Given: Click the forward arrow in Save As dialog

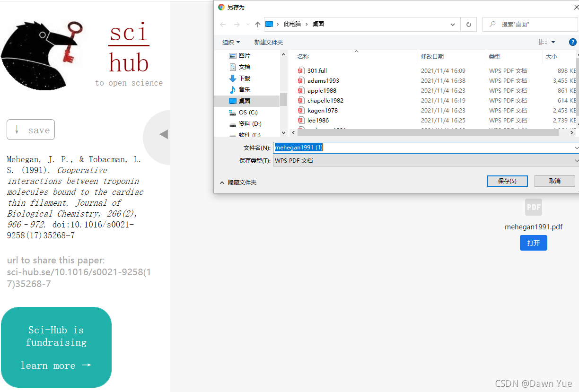Looking at the screenshot, I should pyautogui.click(x=237, y=24).
